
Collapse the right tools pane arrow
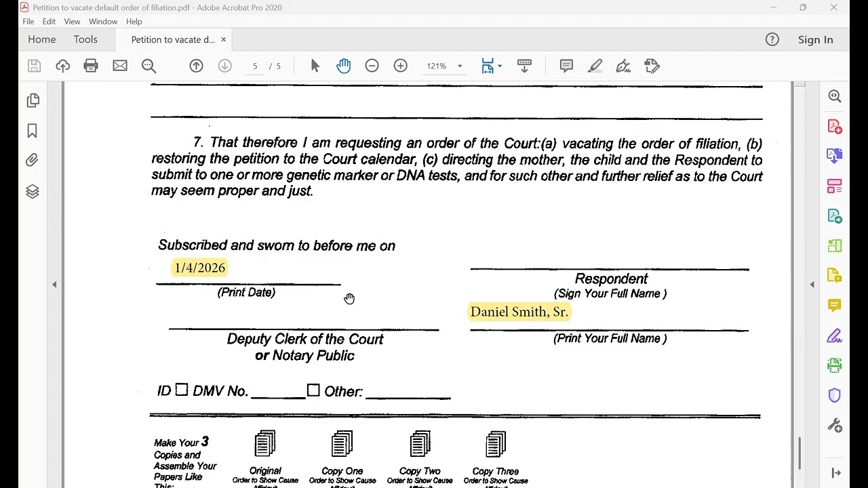pos(812,285)
